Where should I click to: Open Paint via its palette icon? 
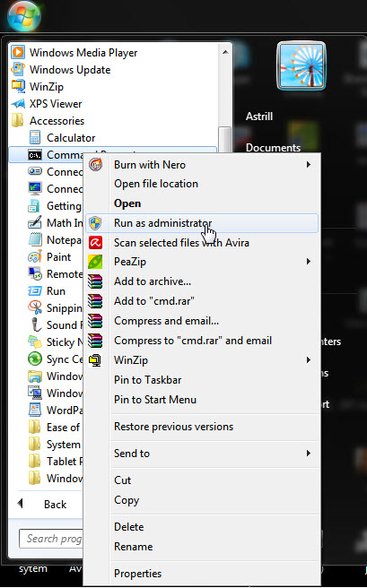coord(35,257)
